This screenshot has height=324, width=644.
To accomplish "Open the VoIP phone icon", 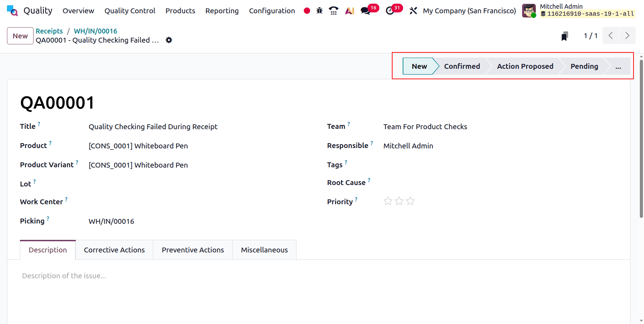I will point(334,11).
